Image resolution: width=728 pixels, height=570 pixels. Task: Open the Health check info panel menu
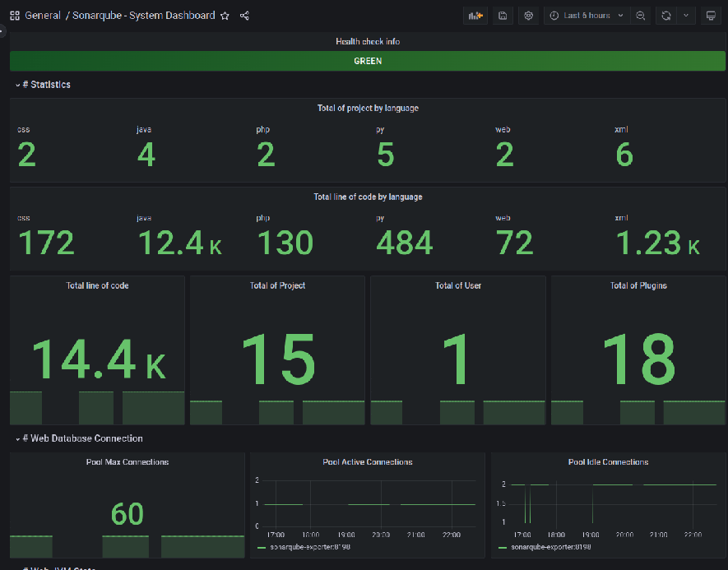[368, 42]
